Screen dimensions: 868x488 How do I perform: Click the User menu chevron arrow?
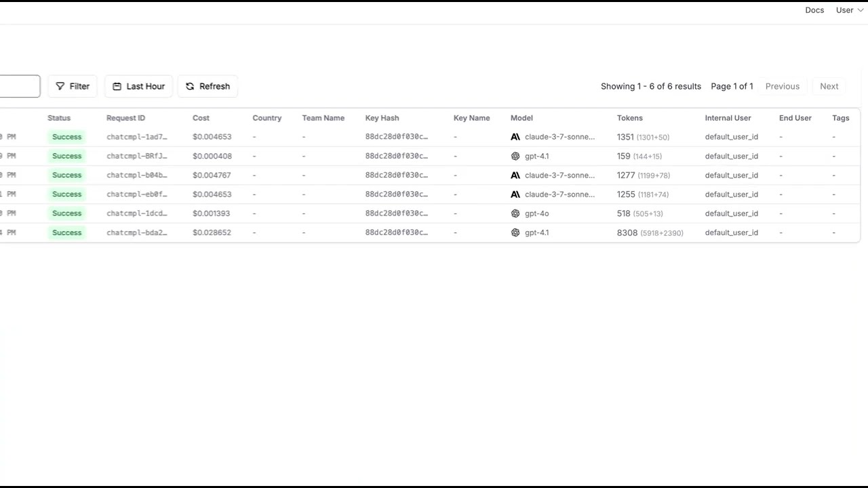861,10
